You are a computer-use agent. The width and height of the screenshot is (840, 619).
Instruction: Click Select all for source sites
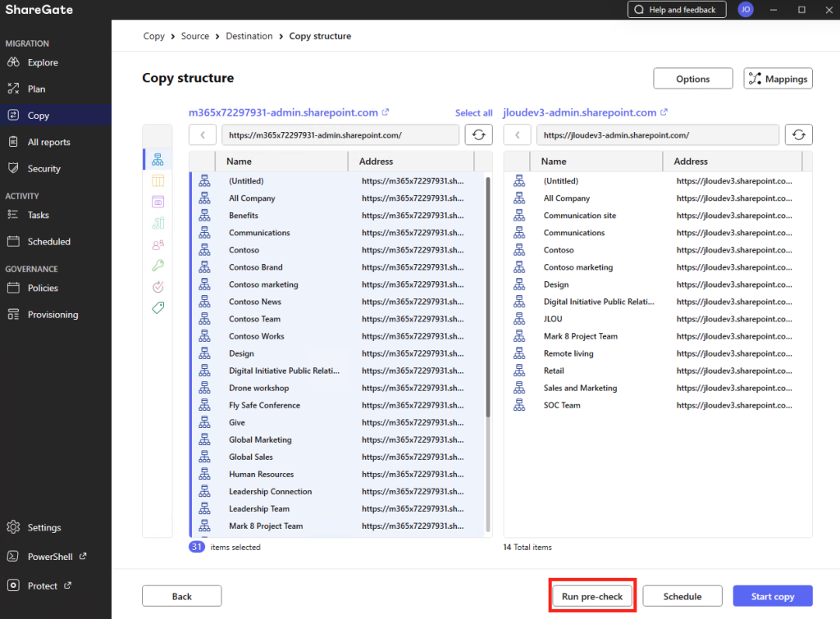[473, 113]
